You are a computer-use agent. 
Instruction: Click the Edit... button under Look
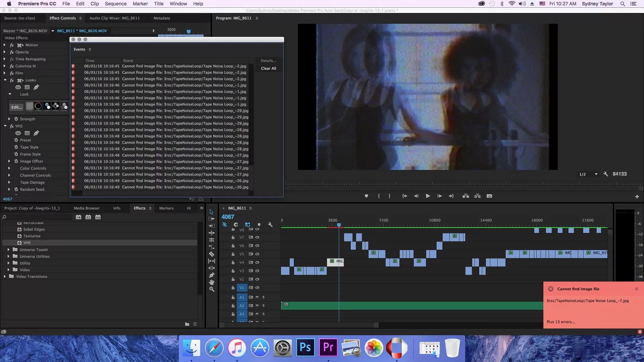pyautogui.click(x=16, y=107)
